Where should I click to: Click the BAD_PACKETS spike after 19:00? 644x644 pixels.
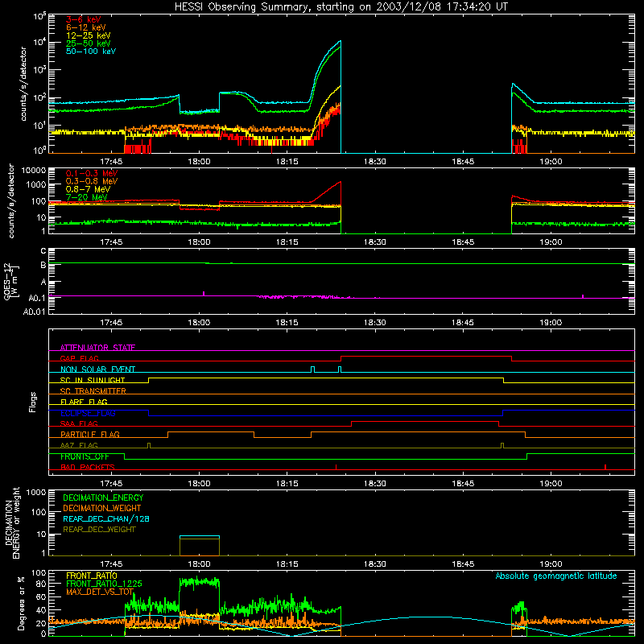coord(605,467)
